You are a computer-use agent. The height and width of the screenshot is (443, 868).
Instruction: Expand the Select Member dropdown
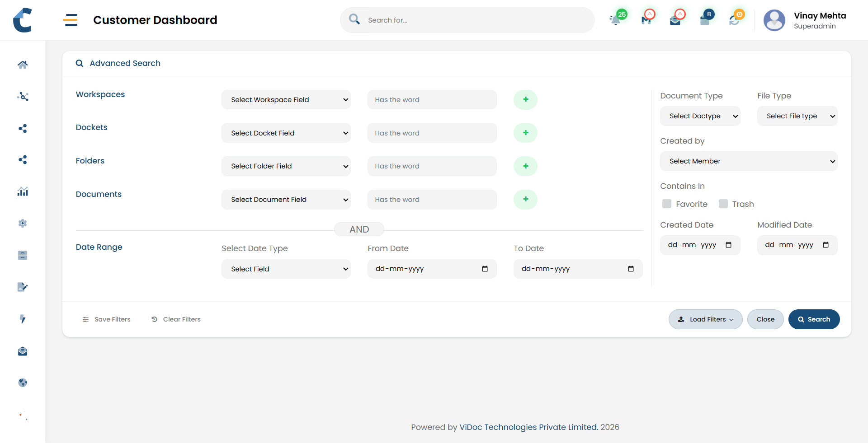[x=749, y=161]
